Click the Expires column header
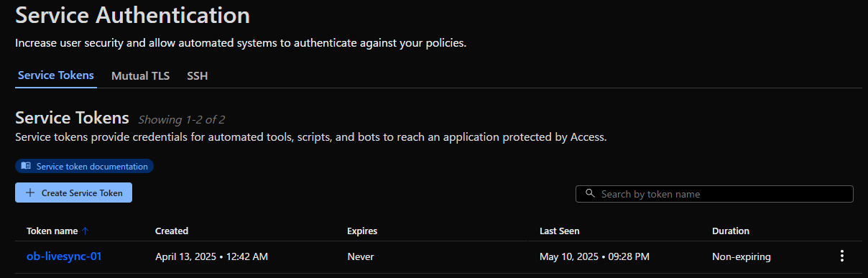This screenshot has width=868, height=278. pyautogui.click(x=362, y=231)
